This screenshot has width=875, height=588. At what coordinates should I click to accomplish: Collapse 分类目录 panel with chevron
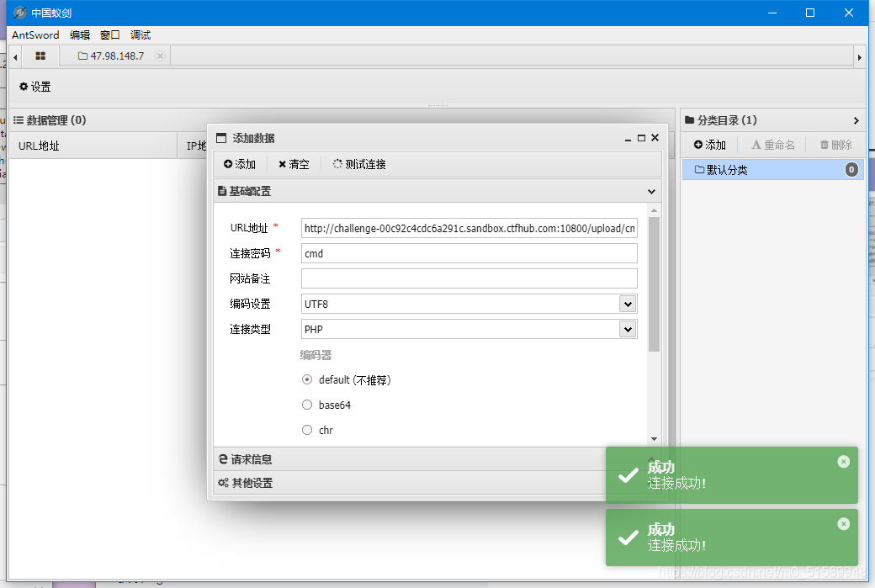pyautogui.click(x=856, y=120)
